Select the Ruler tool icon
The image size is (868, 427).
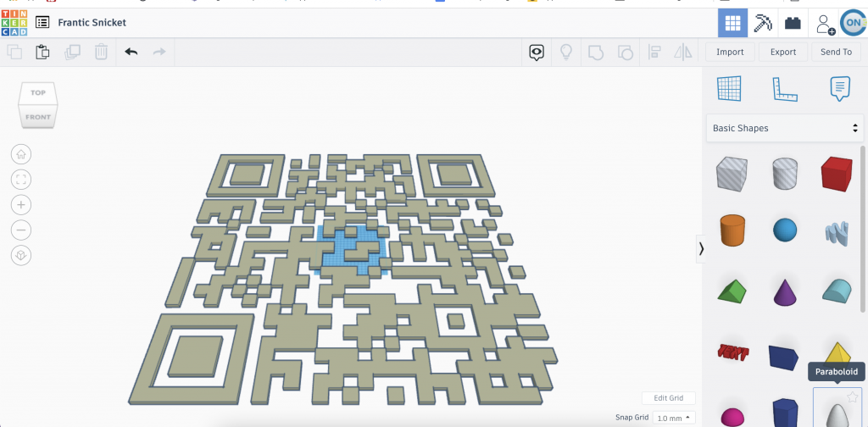pos(785,88)
